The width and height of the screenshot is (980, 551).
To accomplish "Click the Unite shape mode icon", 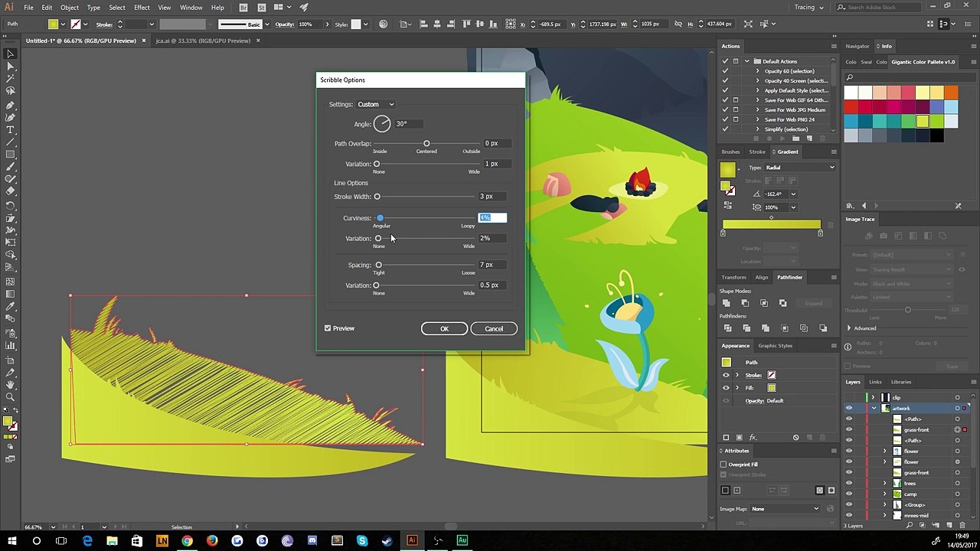I will [727, 303].
